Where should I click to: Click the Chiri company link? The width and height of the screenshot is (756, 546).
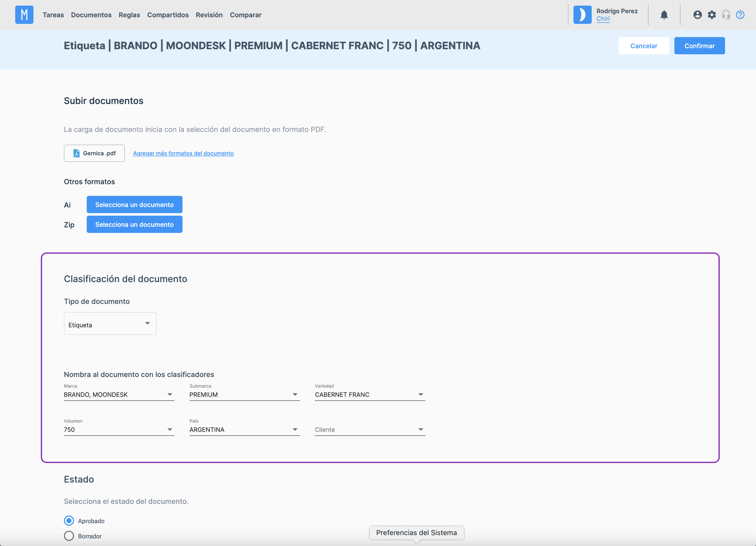tap(603, 19)
